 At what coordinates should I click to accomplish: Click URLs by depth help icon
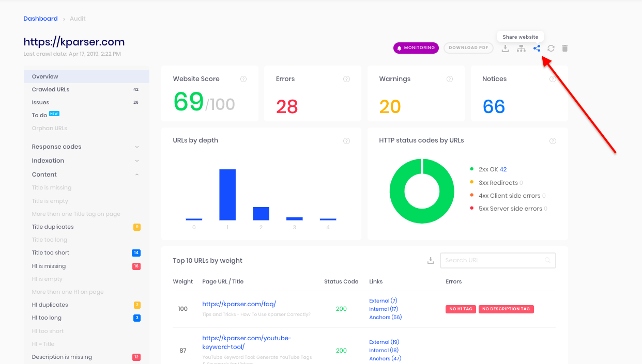click(x=346, y=141)
